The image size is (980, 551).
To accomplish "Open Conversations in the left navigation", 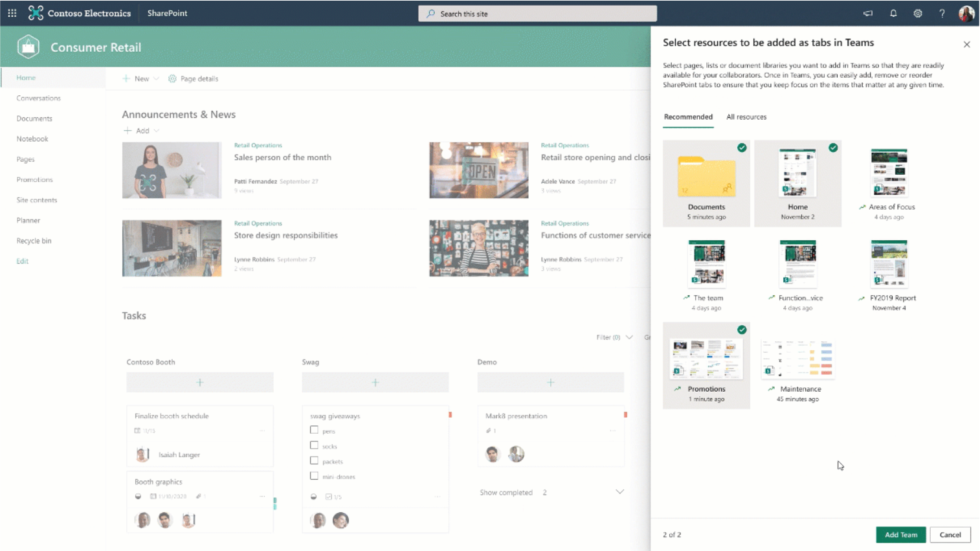I will coord(39,98).
